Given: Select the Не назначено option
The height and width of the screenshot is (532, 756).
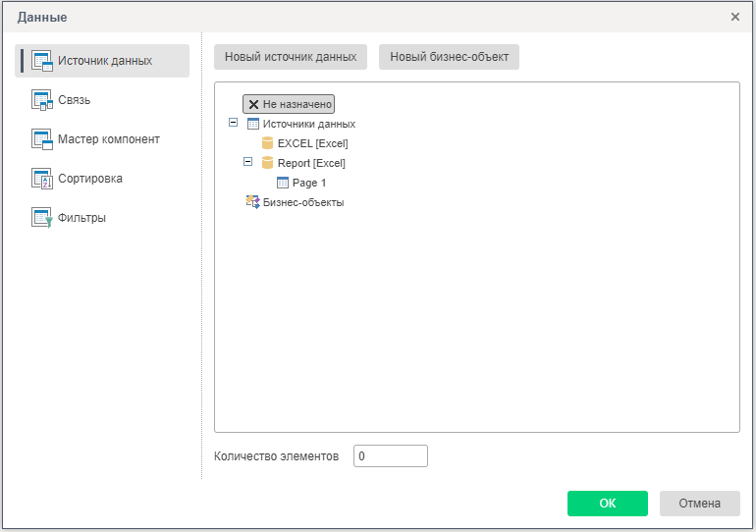Looking at the screenshot, I should (289, 104).
